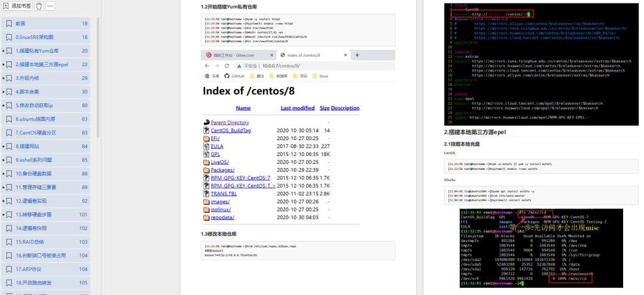
Task: Click the heading 2.1挂载本地光盘
Action: coord(460,144)
